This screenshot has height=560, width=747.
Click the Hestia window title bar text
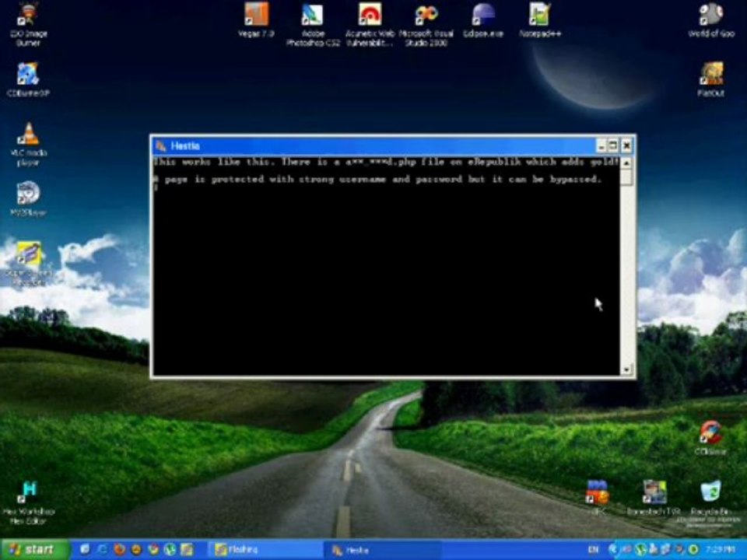coord(185,145)
